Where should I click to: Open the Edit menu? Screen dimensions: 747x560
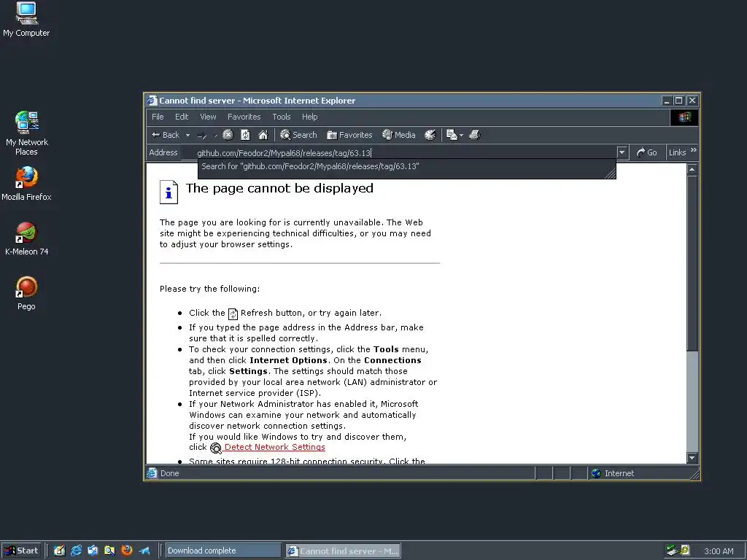[182, 117]
